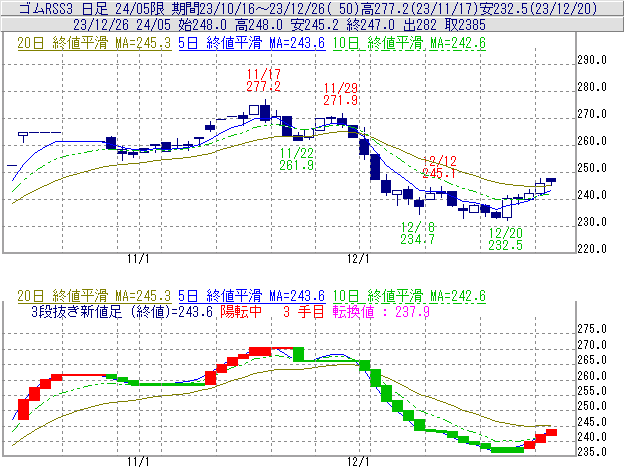This screenshot has height=475, width=624.
Task: Click the 出282 volume value
Action: (420, 25)
